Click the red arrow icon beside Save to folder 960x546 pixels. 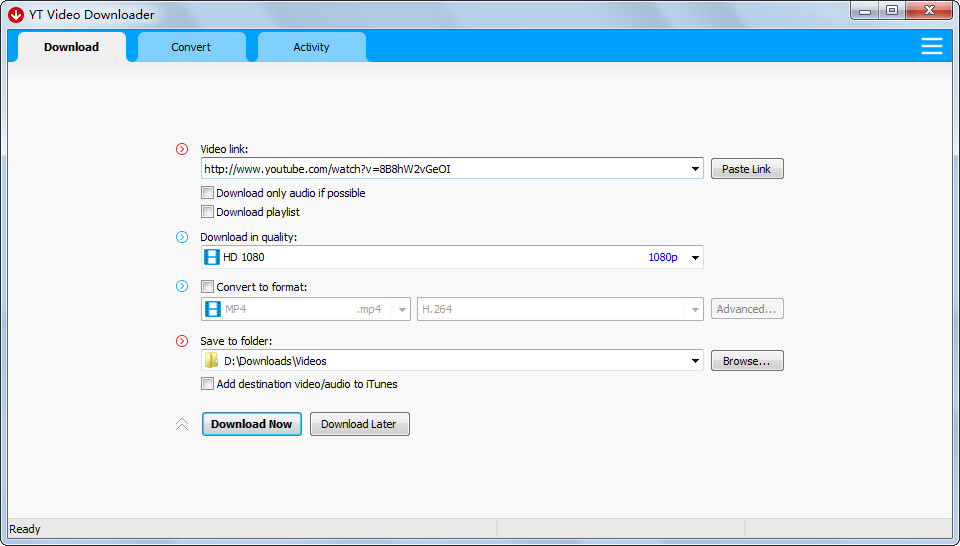[x=182, y=341]
